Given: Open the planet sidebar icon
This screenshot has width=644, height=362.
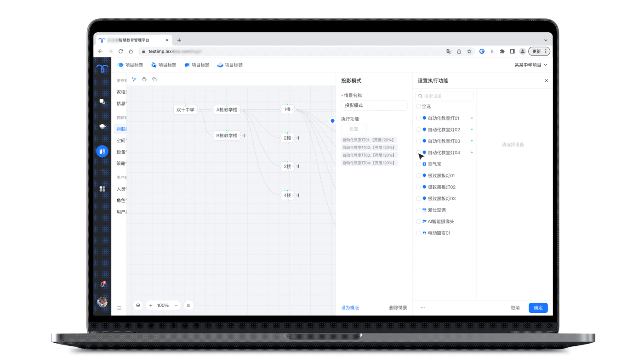Looking at the screenshot, I should click(102, 126).
